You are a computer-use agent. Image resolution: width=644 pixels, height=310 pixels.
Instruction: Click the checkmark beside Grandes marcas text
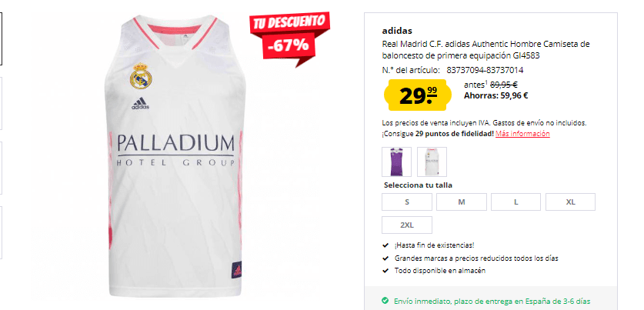pyautogui.click(x=385, y=258)
